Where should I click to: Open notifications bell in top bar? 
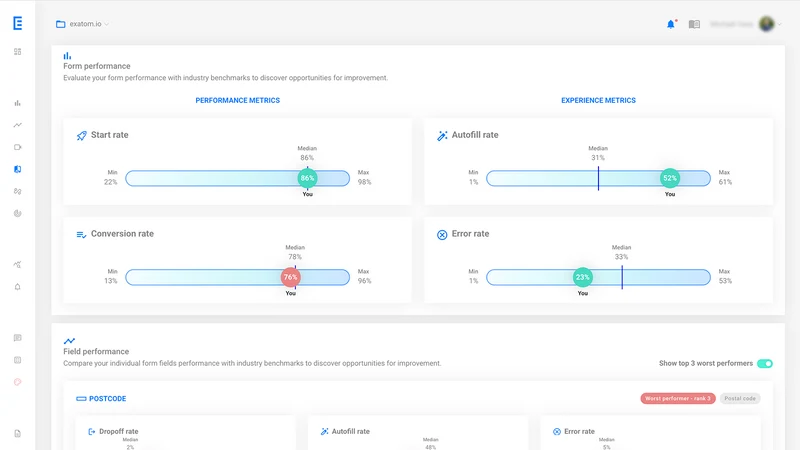click(671, 24)
